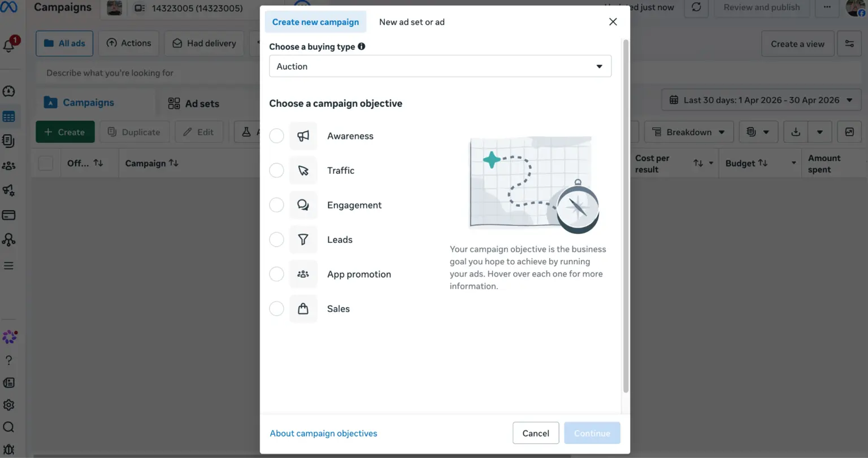
Task: Sort by the Campaign column header
Action: (151, 163)
